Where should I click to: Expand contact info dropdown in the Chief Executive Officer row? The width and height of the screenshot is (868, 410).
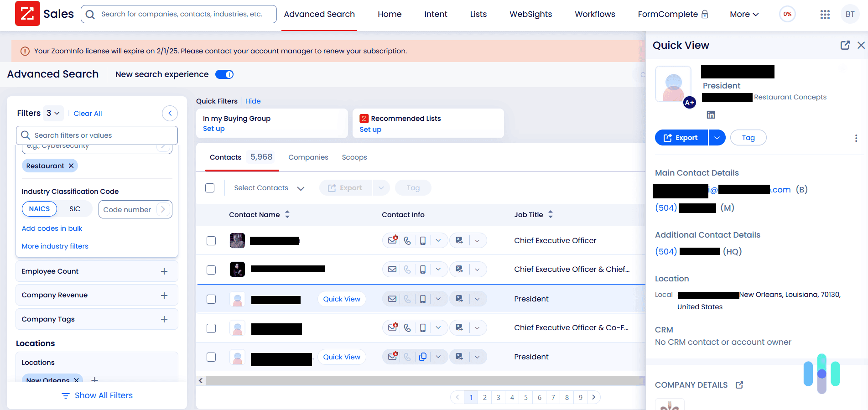click(438, 240)
